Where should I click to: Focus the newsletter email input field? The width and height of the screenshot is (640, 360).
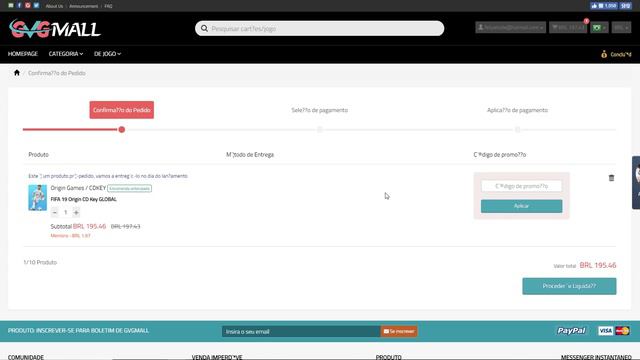click(x=301, y=331)
